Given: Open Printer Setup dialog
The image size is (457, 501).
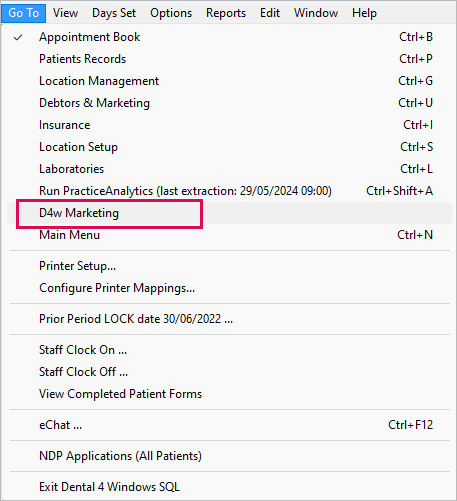Looking at the screenshot, I should coord(230,266).
